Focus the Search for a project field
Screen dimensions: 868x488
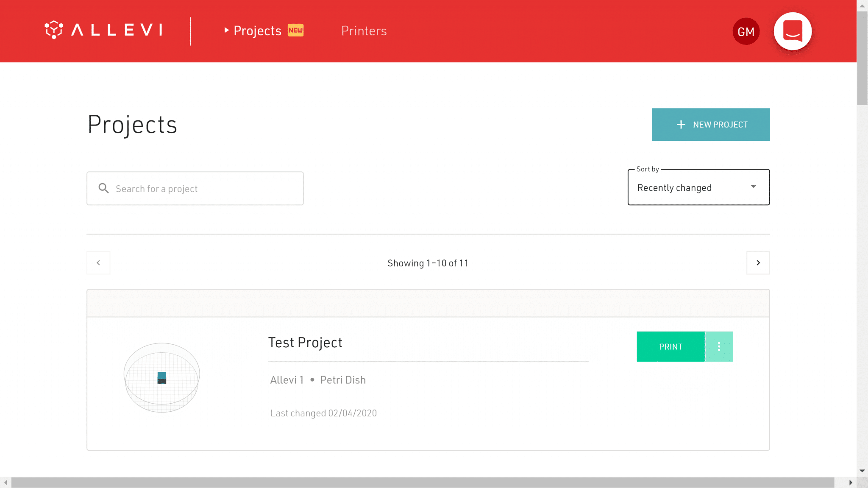[195, 189]
